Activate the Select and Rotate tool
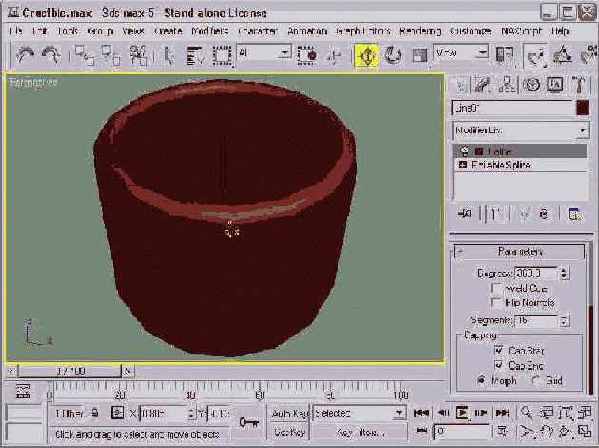Viewport: 599px width, 448px height. tap(393, 56)
